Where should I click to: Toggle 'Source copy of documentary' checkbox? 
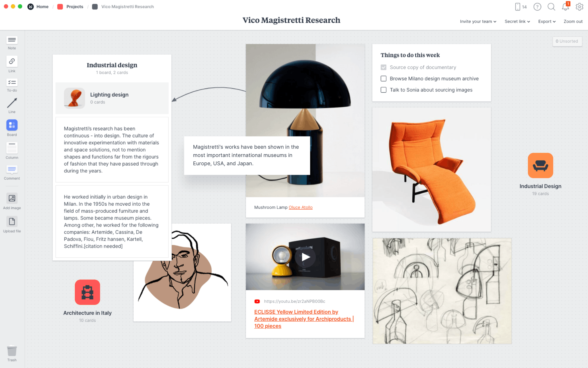coord(383,67)
